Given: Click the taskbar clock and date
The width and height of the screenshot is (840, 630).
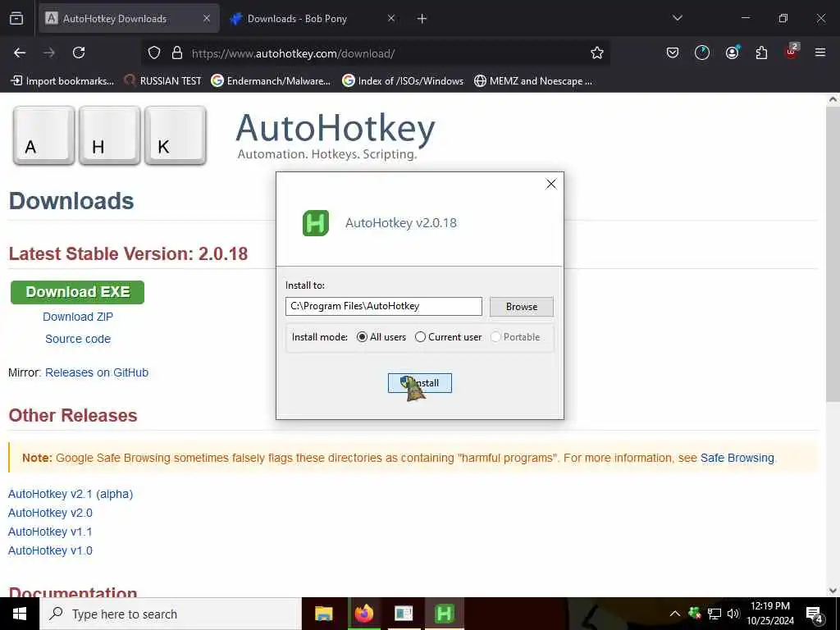Looking at the screenshot, I should click(x=769, y=614).
